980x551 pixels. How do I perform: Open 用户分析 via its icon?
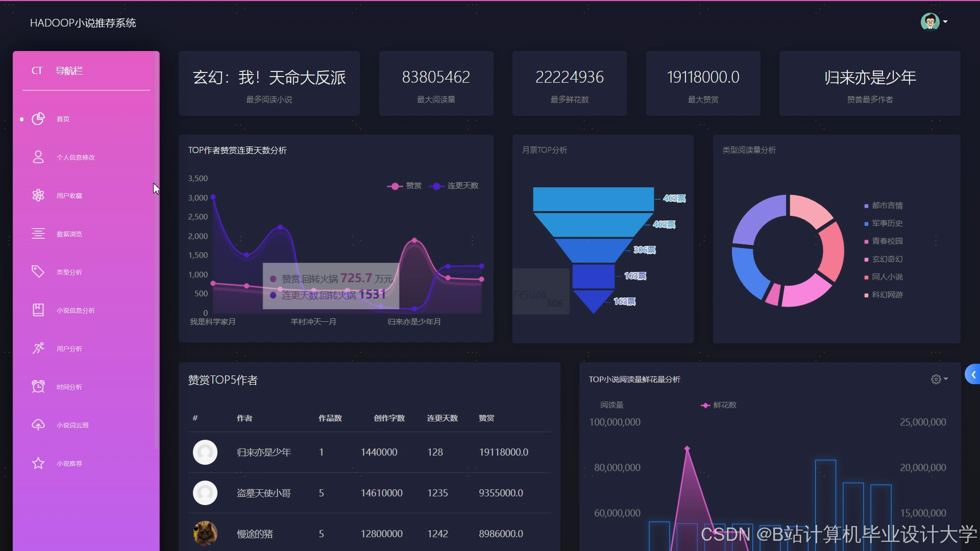click(x=38, y=348)
